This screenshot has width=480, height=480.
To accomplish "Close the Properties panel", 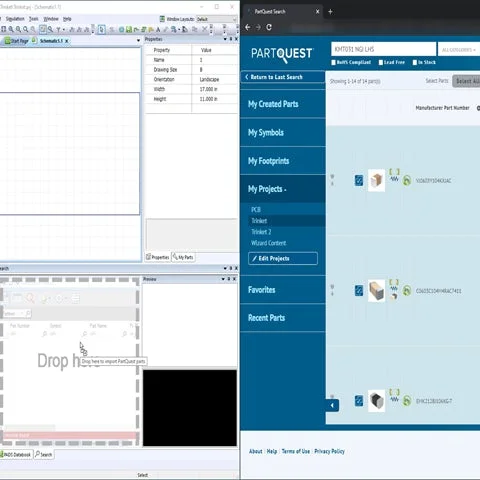I will [236, 39].
